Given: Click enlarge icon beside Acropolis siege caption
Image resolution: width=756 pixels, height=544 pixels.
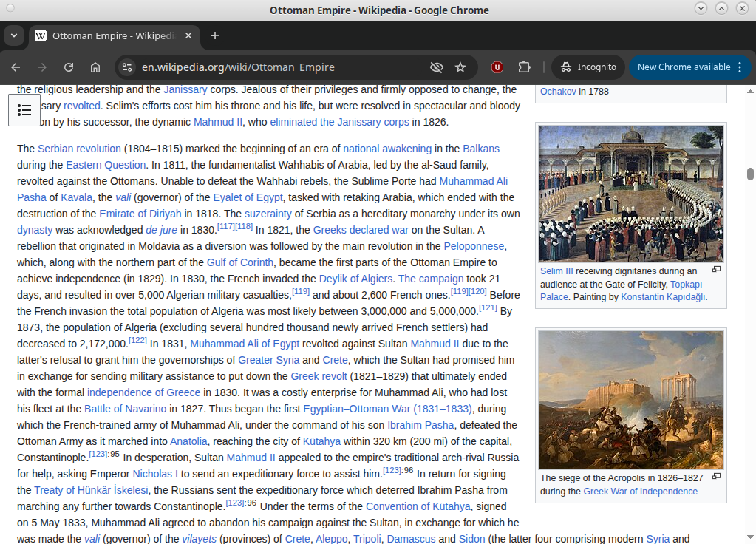Looking at the screenshot, I should (717, 477).
